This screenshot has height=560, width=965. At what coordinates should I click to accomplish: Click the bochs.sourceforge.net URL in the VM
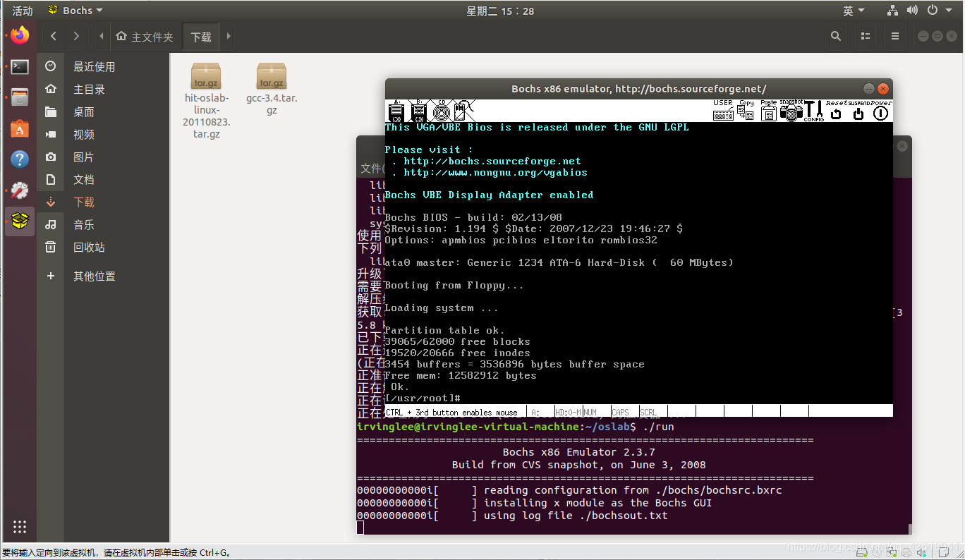point(492,161)
